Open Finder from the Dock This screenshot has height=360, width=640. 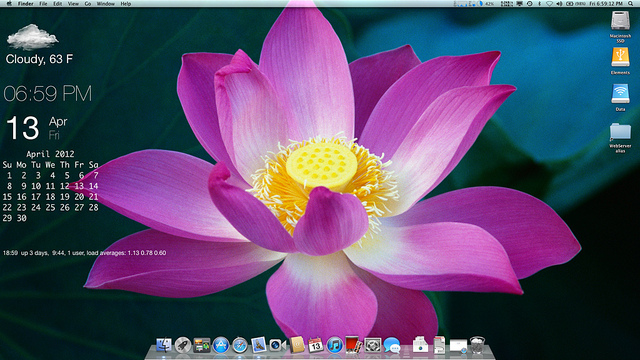pyautogui.click(x=164, y=345)
